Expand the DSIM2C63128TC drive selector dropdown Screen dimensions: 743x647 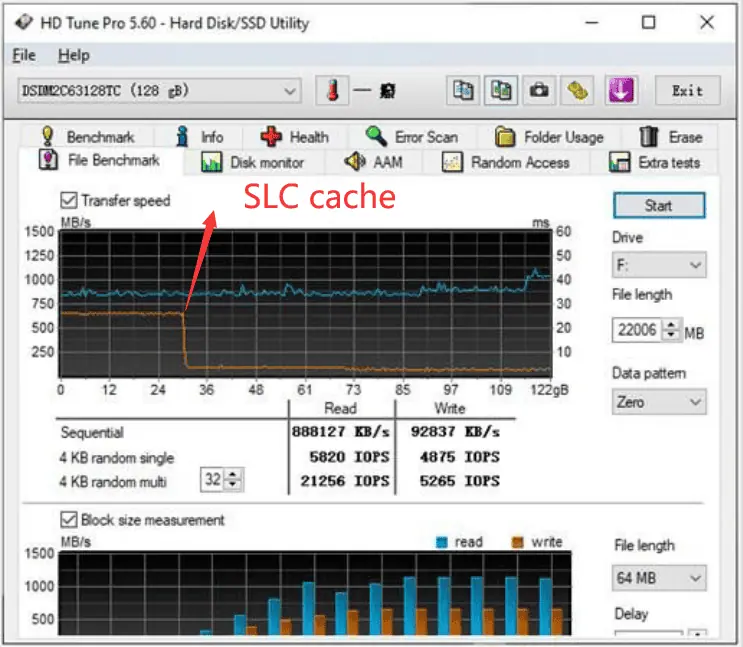[x=160, y=90]
